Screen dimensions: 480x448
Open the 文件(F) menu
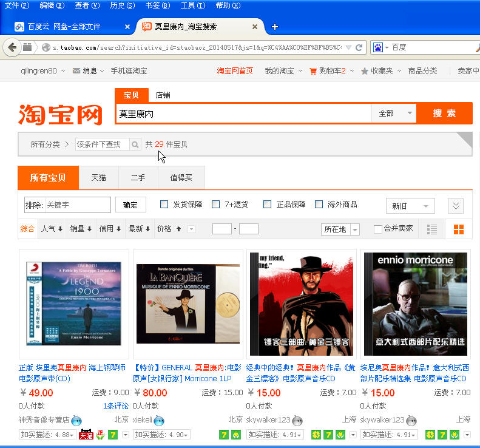17,5
